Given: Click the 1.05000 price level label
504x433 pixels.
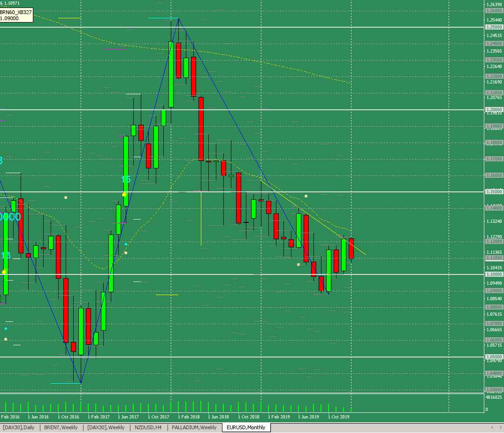Looking at the screenshot, I should 494,357.
